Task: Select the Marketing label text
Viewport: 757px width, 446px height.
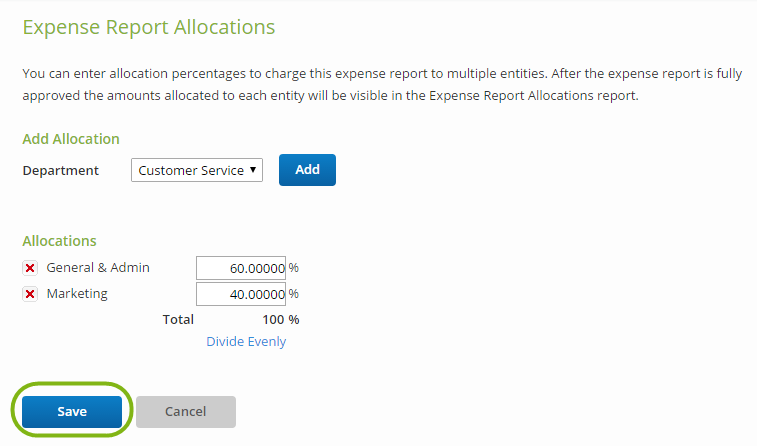Action: (77, 294)
